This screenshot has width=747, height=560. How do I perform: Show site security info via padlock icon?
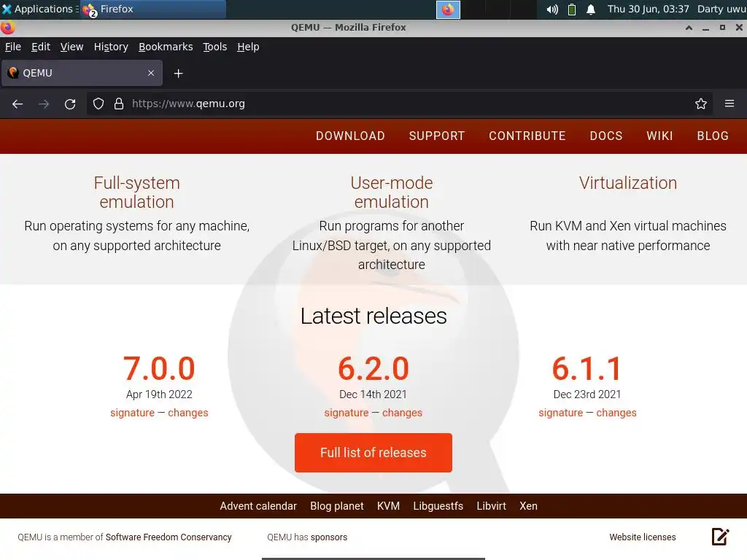coord(119,104)
